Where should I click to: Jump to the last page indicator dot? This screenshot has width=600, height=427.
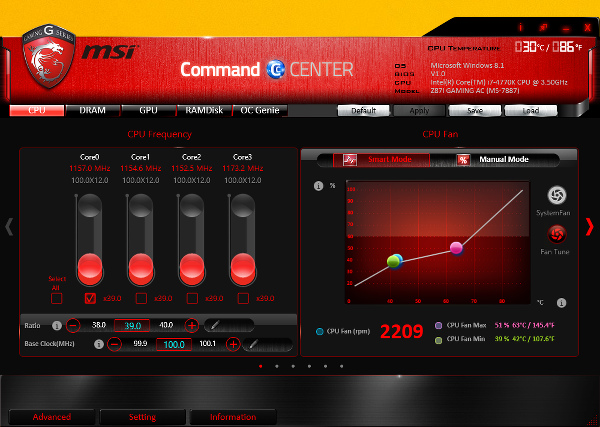[x=341, y=366]
